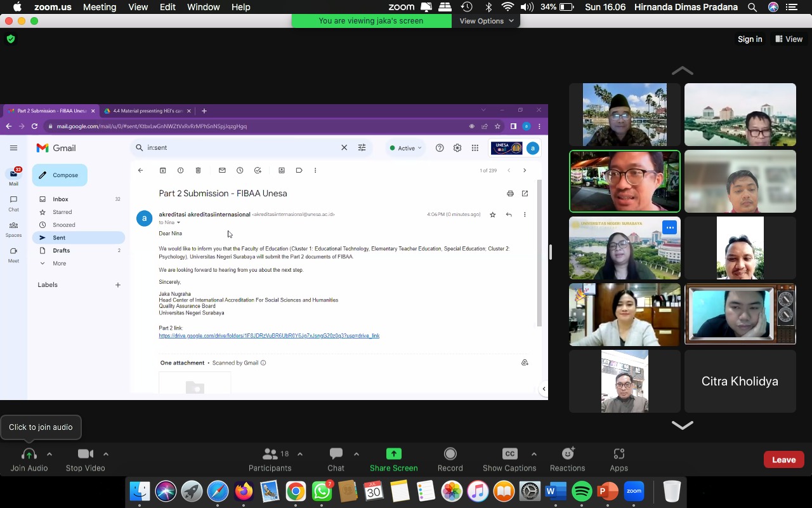Open Window menu in menu bar
The width and height of the screenshot is (812, 508).
(x=204, y=7)
